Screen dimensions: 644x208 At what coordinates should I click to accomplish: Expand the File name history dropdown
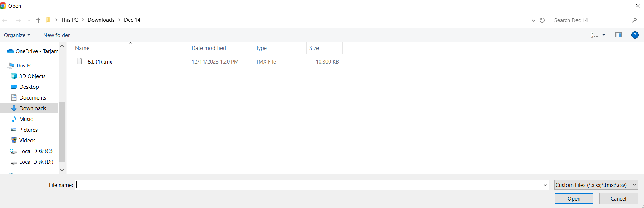[x=545, y=185]
